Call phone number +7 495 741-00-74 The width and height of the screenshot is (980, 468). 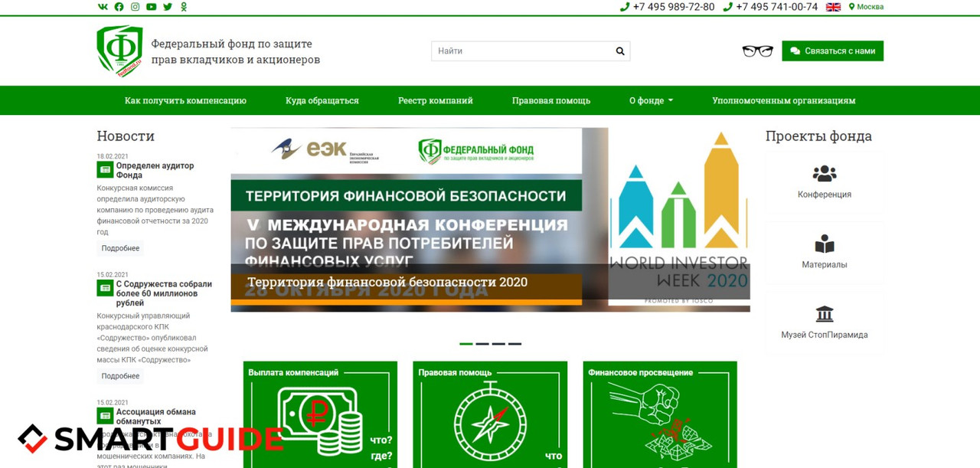point(770,7)
